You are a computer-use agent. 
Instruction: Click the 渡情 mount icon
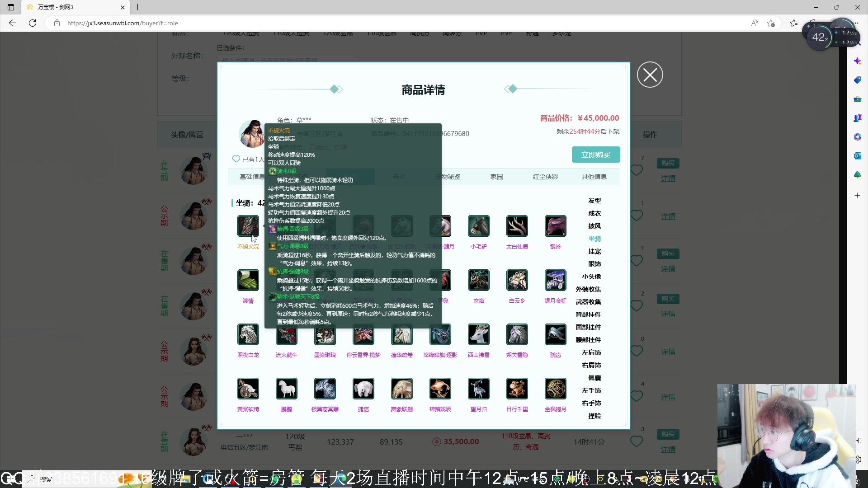pyautogui.click(x=248, y=280)
